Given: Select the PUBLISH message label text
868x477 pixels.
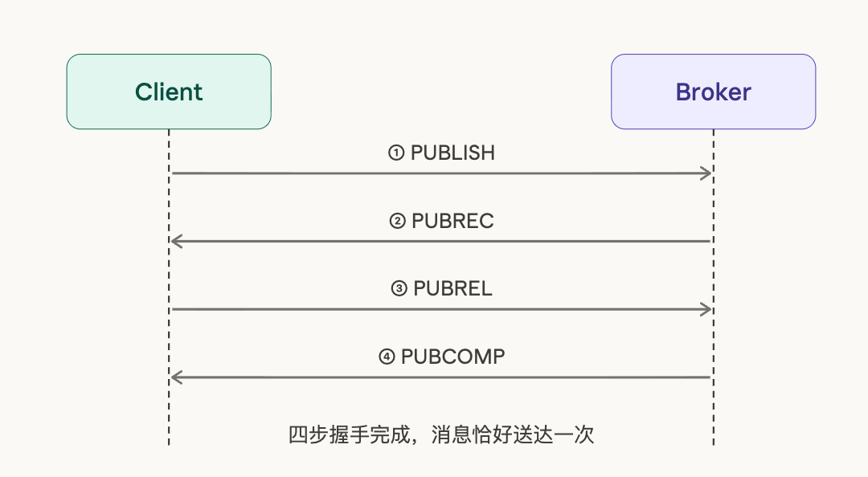Looking at the screenshot, I should [x=452, y=153].
